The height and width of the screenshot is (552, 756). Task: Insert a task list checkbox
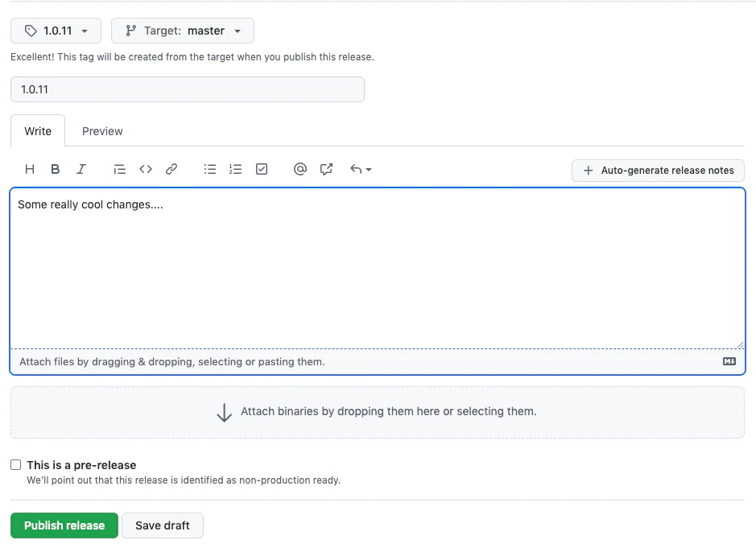(x=261, y=169)
